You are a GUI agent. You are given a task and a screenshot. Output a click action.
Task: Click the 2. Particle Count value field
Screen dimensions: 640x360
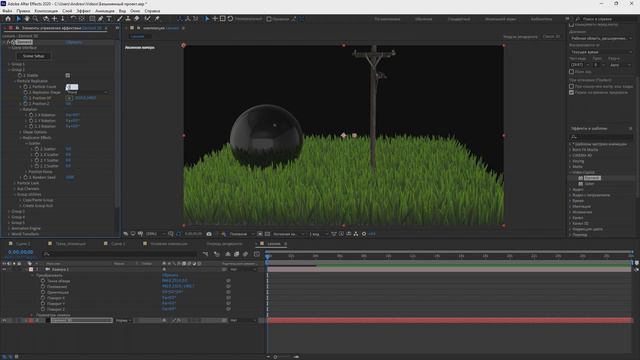pos(72,87)
